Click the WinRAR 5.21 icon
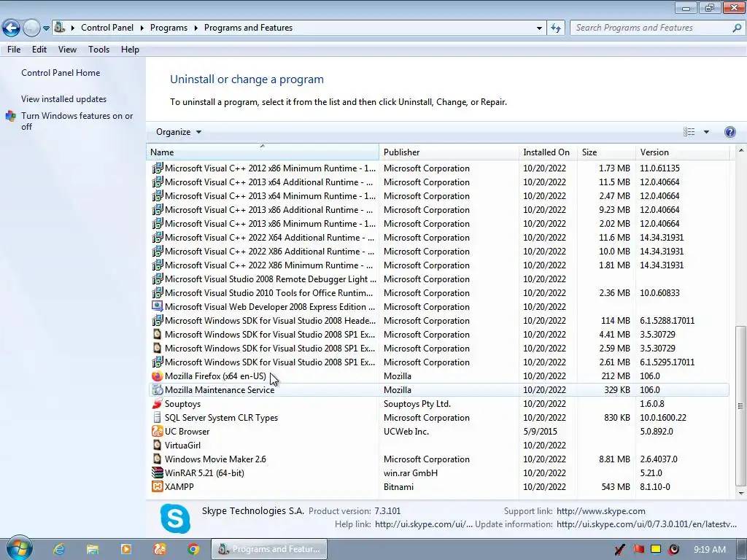The height and width of the screenshot is (560, 747). (157, 472)
